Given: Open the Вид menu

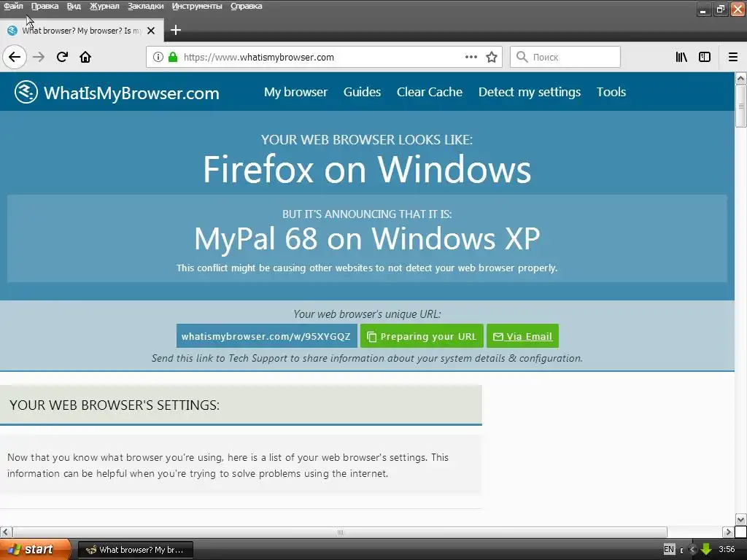Looking at the screenshot, I should 74,6.
